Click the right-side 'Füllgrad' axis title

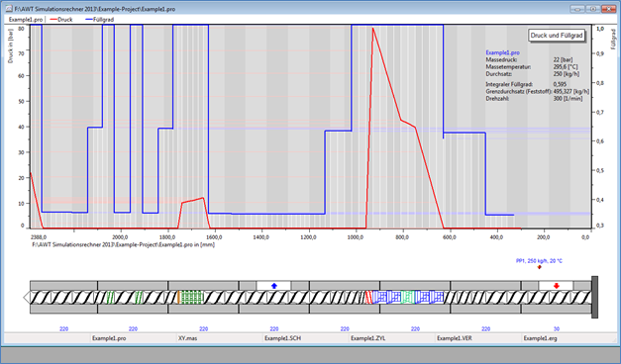point(613,40)
